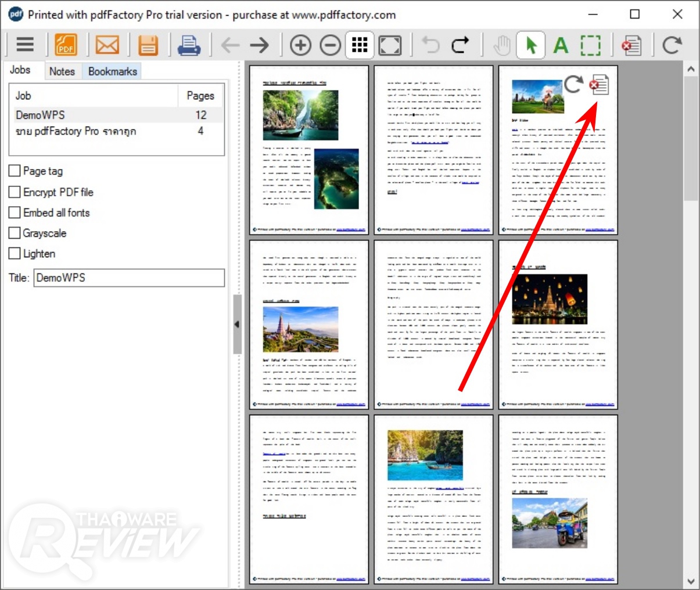Collapse the left panel with the splitter arrow
Viewport: 700px width, 590px height.
(x=237, y=324)
